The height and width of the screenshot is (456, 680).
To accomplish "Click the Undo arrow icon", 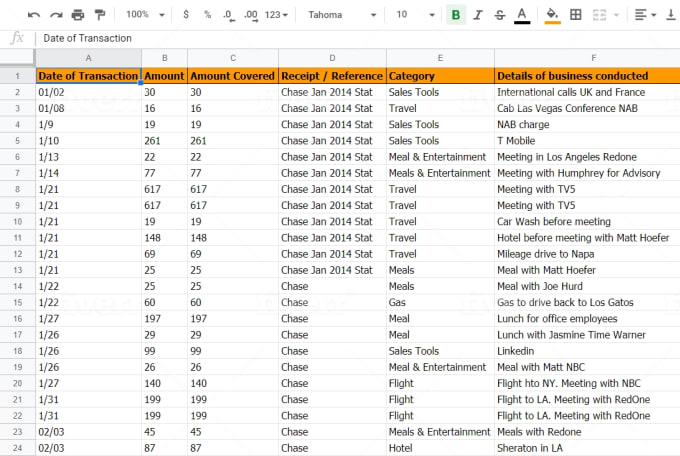I will point(34,15).
